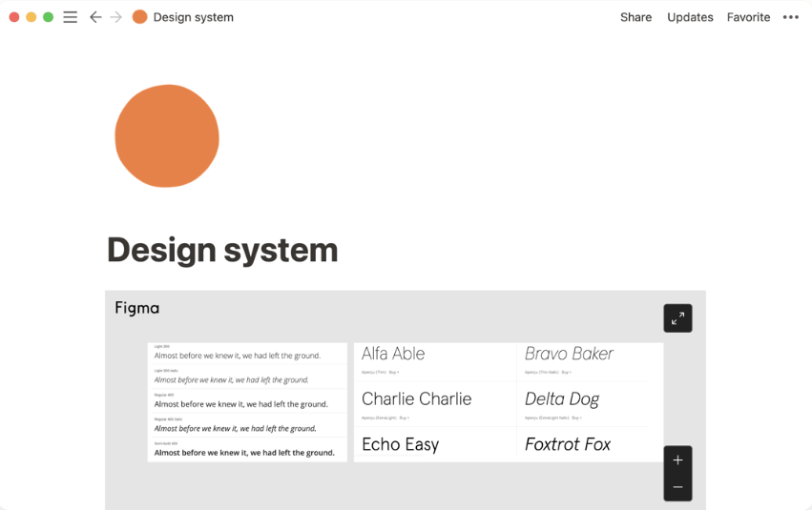Click the Share button

[x=635, y=17]
